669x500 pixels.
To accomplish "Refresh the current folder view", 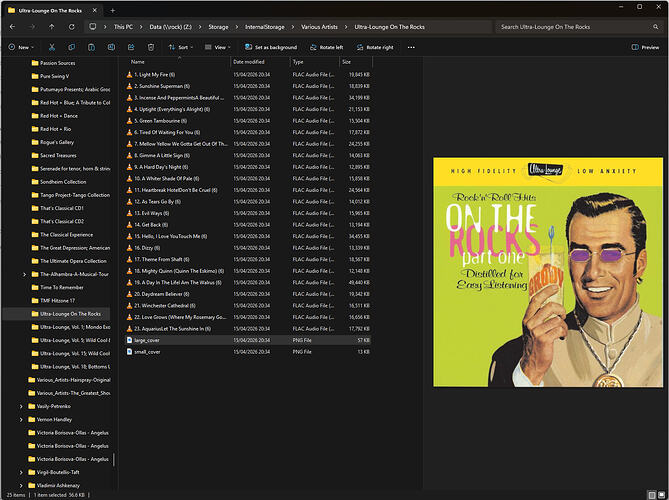I will [72, 27].
